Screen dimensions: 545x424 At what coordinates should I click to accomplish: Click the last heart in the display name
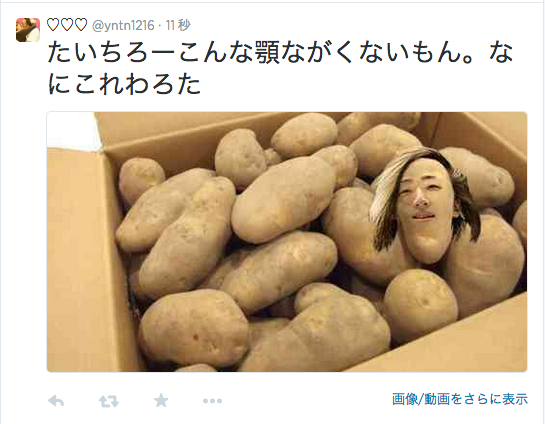[81, 25]
